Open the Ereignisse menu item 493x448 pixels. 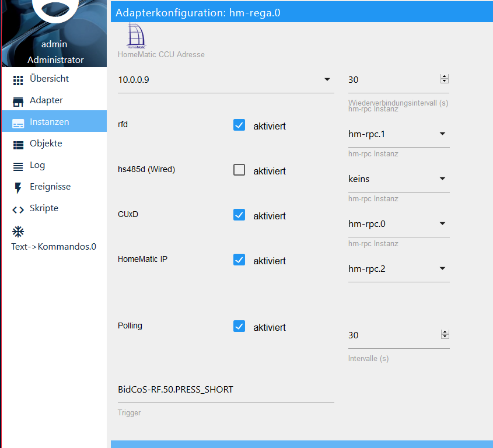click(x=54, y=187)
